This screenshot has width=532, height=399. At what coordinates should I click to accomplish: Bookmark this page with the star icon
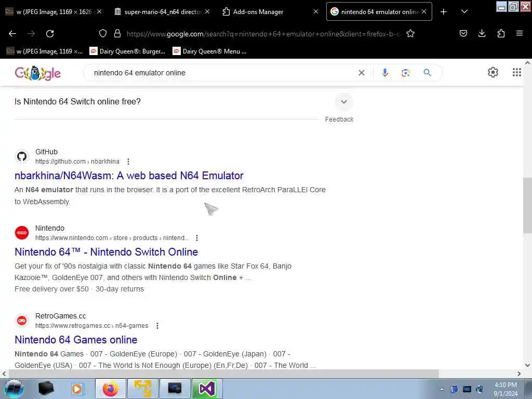(410, 33)
